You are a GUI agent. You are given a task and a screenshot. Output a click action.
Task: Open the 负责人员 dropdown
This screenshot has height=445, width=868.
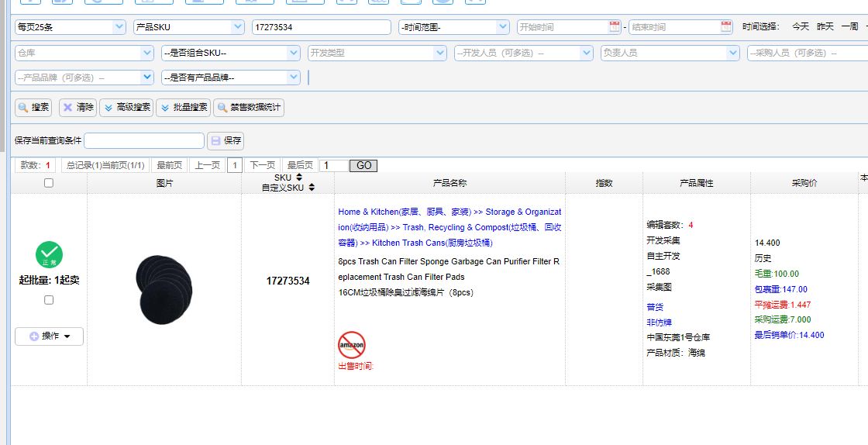[670, 53]
